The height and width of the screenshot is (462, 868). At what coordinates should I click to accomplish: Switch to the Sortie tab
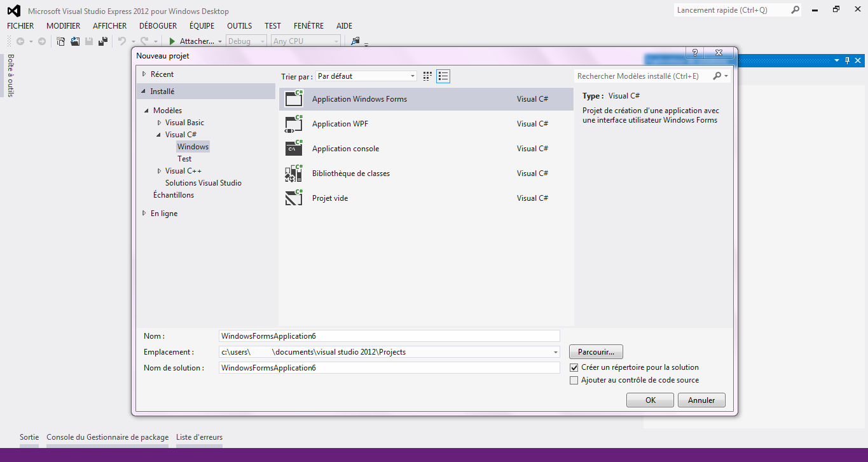(29, 437)
